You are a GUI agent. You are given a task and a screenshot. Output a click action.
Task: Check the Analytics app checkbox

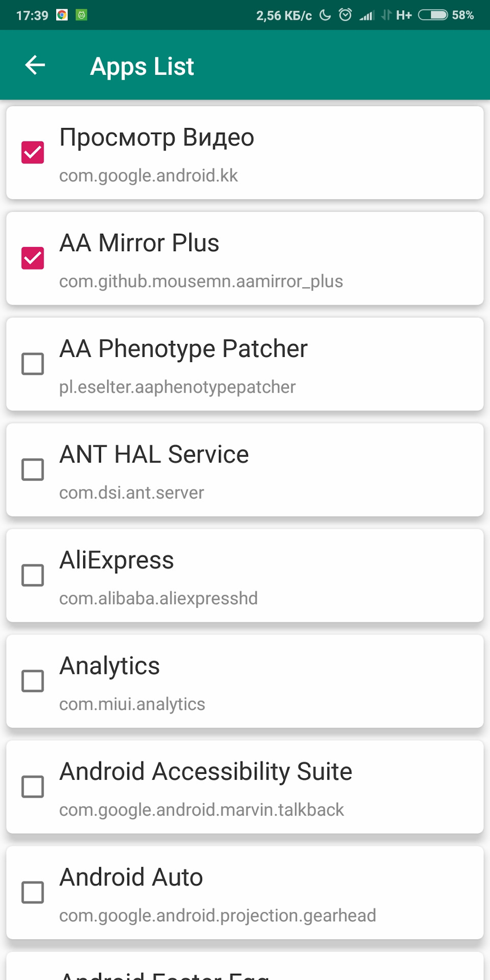coord(33,681)
